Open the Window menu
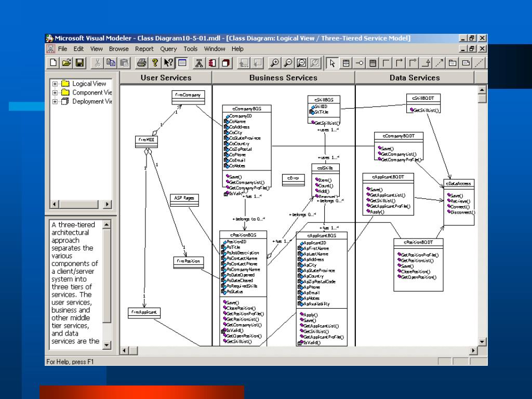This screenshot has width=532, height=399. click(x=215, y=49)
